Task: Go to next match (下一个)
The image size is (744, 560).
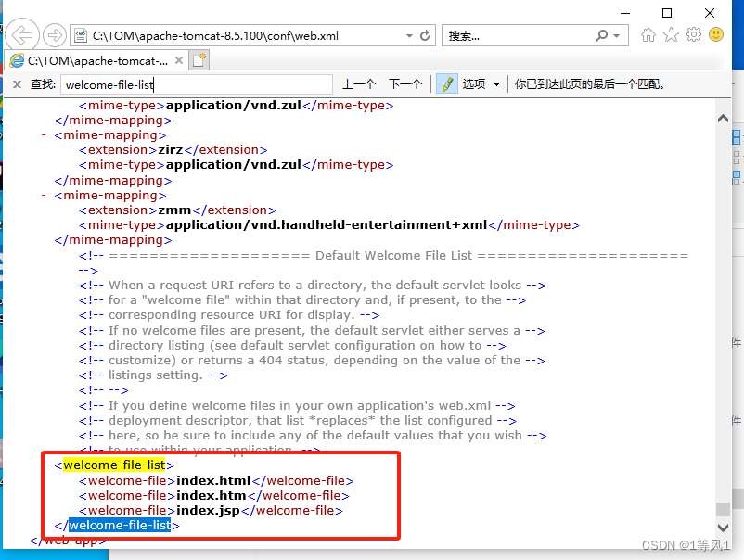Action: click(x=405, y=84)
